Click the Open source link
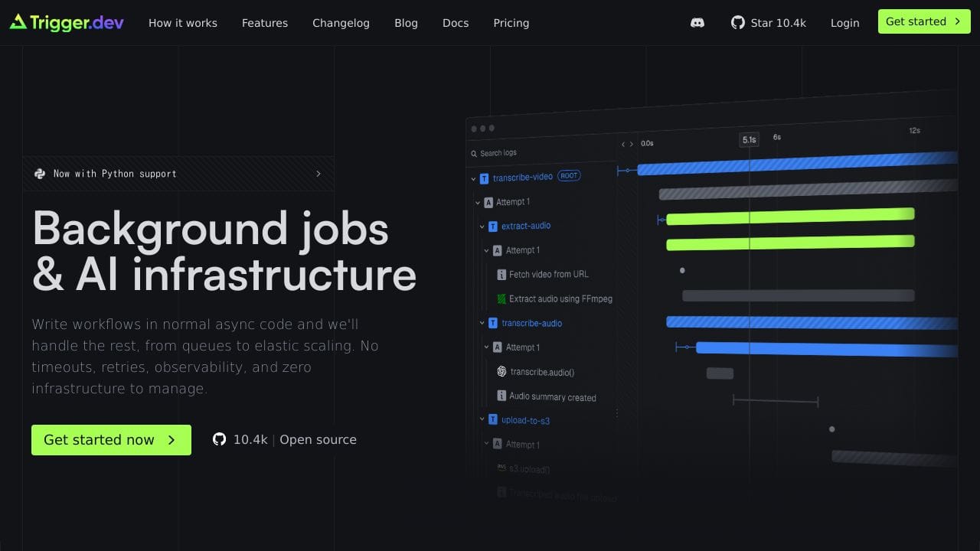 tap(318, 440)
